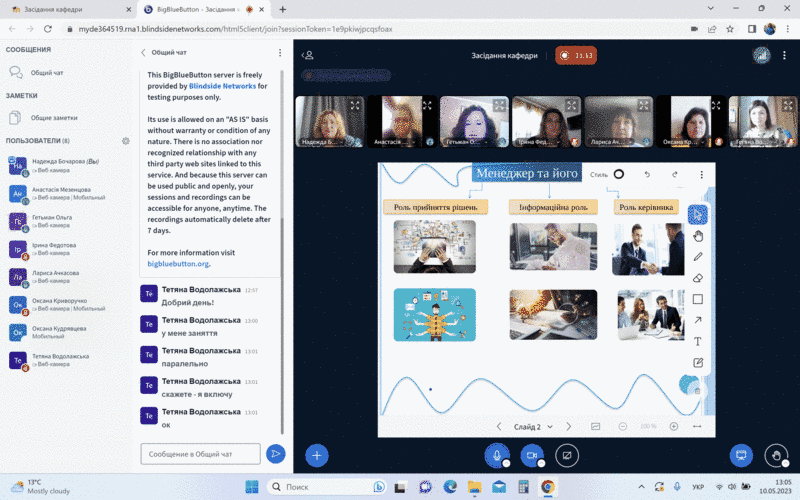Open the Стиль style color picker

[618, 174]
